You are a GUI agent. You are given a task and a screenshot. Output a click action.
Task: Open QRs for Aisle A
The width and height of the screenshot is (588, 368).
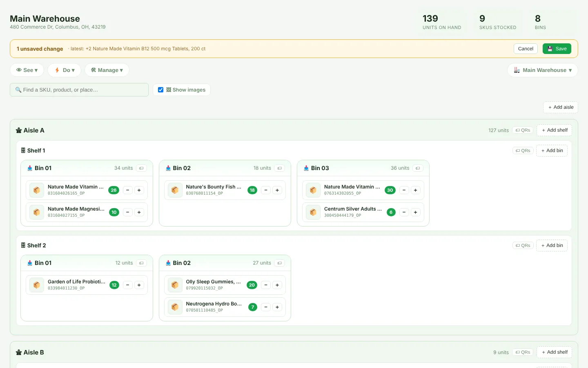[523, 130]
